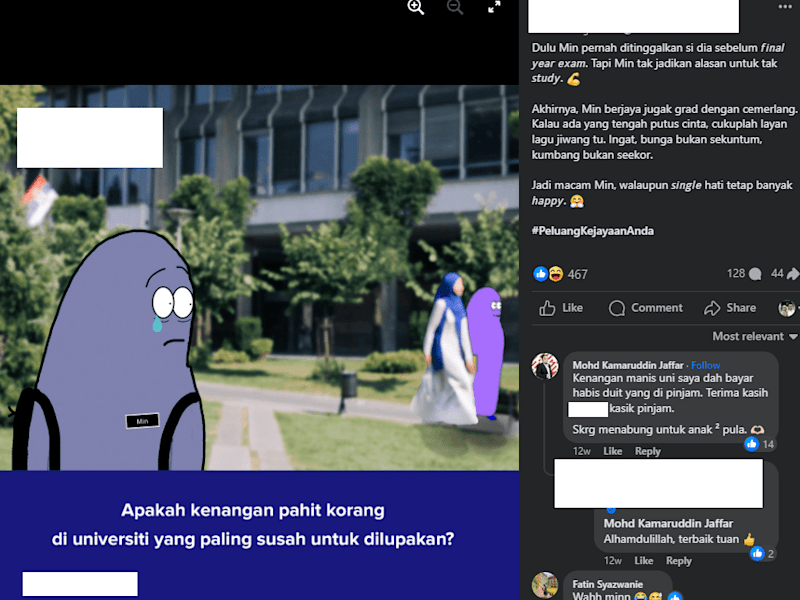This screenshot has width=800, height=600.
Task: Reply to the Kenangan manis uni comment
Action: coord(647,451)
